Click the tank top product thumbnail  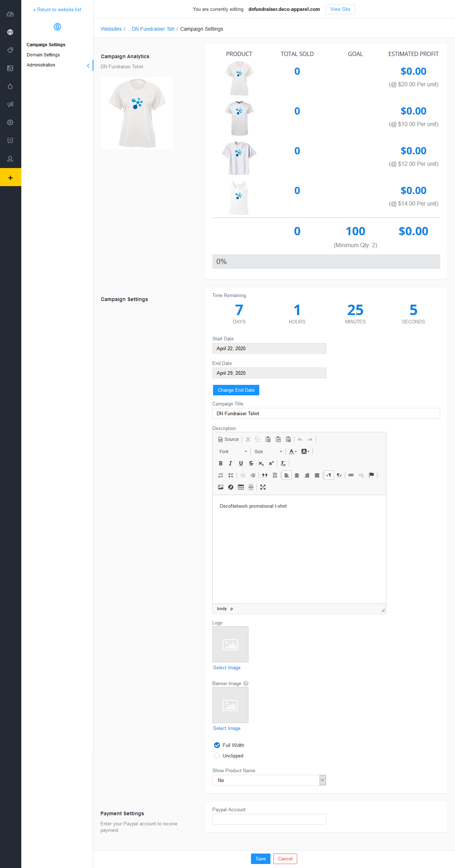(x=239, y=198)
